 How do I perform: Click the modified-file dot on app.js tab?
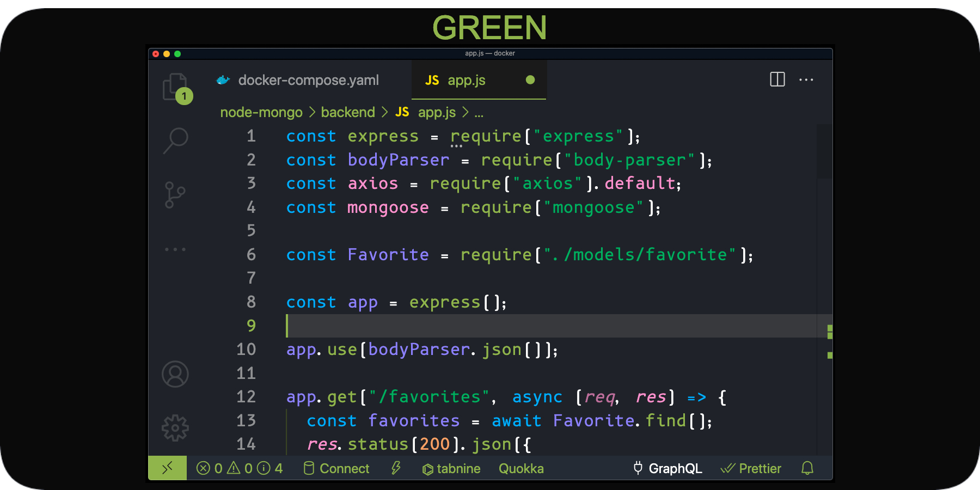530,79
